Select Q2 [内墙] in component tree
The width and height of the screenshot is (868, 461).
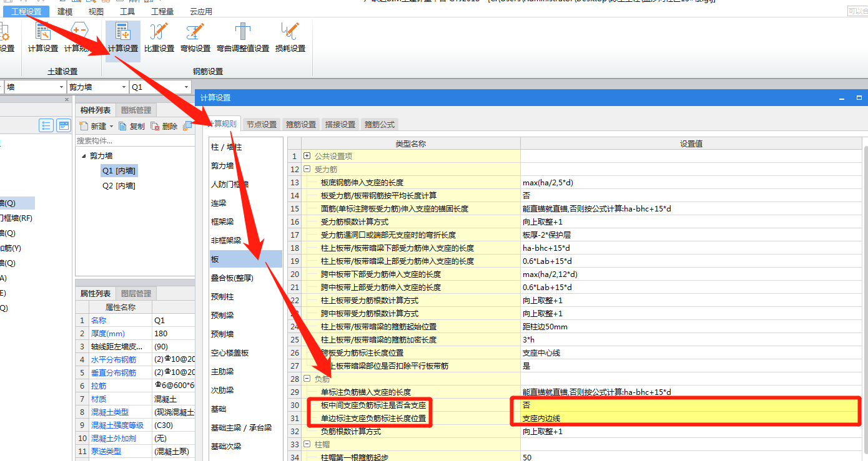click(x=119, y=186)
